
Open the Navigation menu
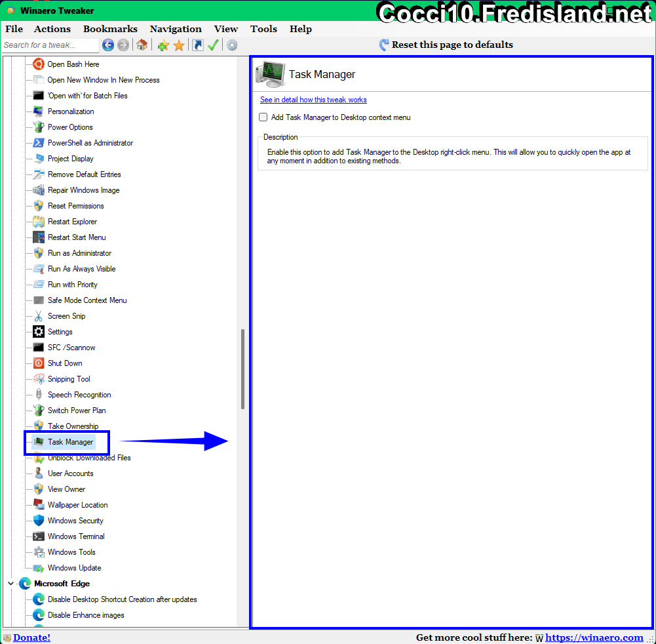coord(176,29)
